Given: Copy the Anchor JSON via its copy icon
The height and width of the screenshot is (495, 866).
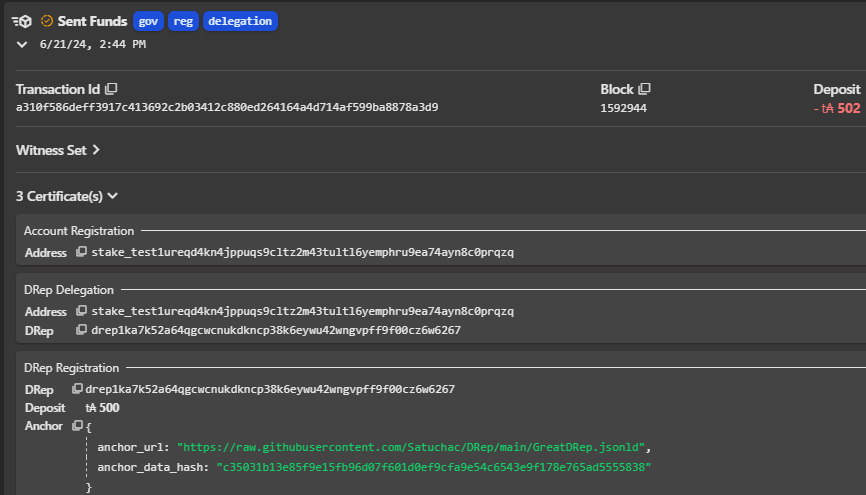Looking at the screenshot, I should (77, 426).
